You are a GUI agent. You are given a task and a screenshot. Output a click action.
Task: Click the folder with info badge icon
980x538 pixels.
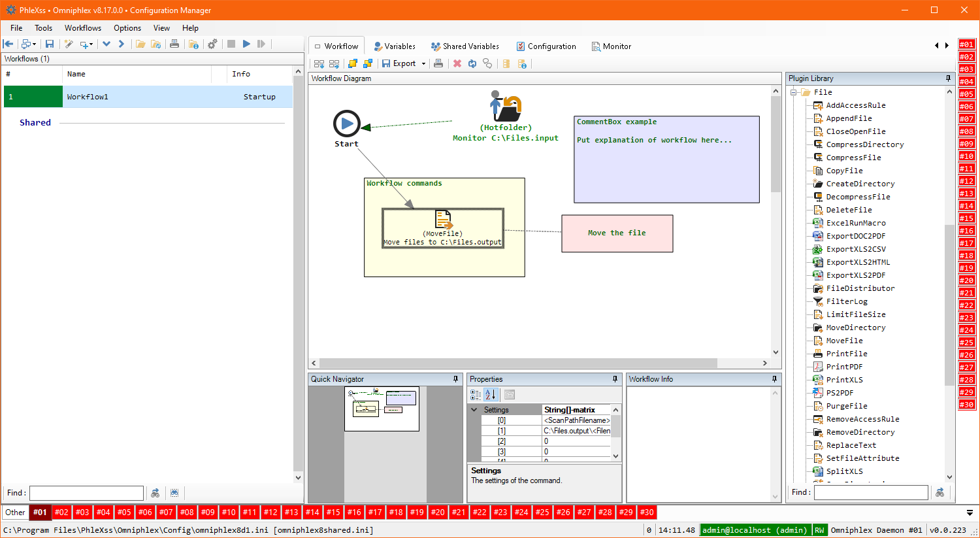193,44
